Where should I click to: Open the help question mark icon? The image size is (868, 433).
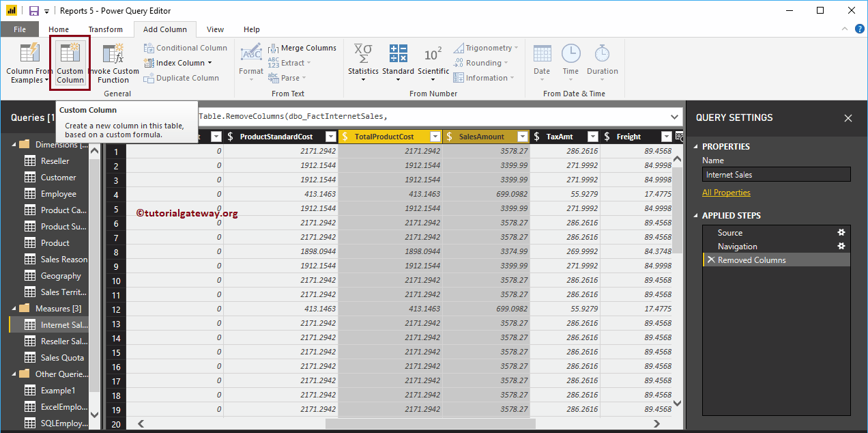(859, 29)
